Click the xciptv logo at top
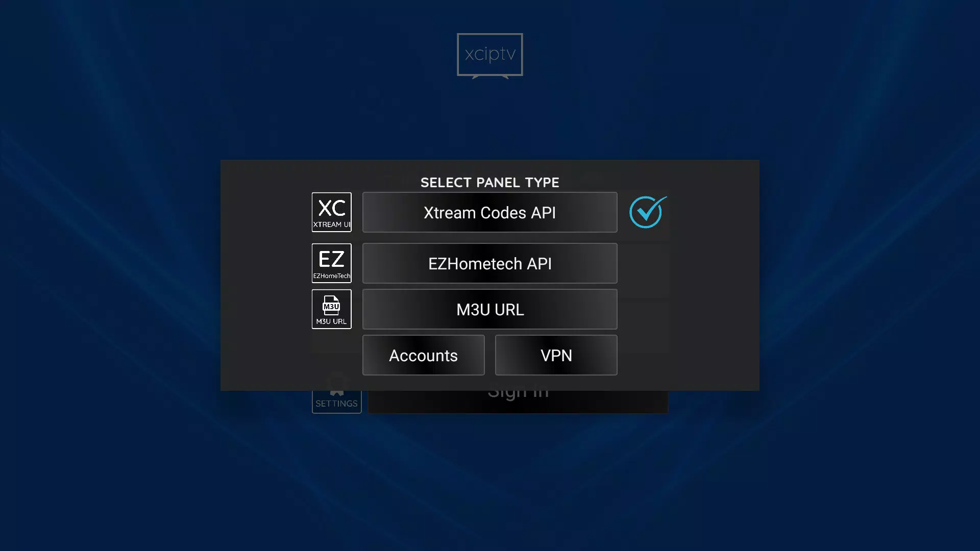 490,55
